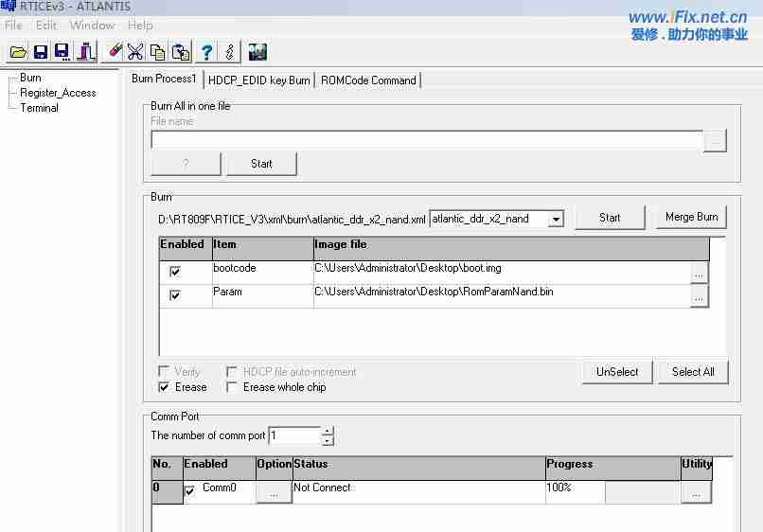Click the Comm0 progress bar
The width and height of the screenshot is (763, 532).
pos(642,492)
